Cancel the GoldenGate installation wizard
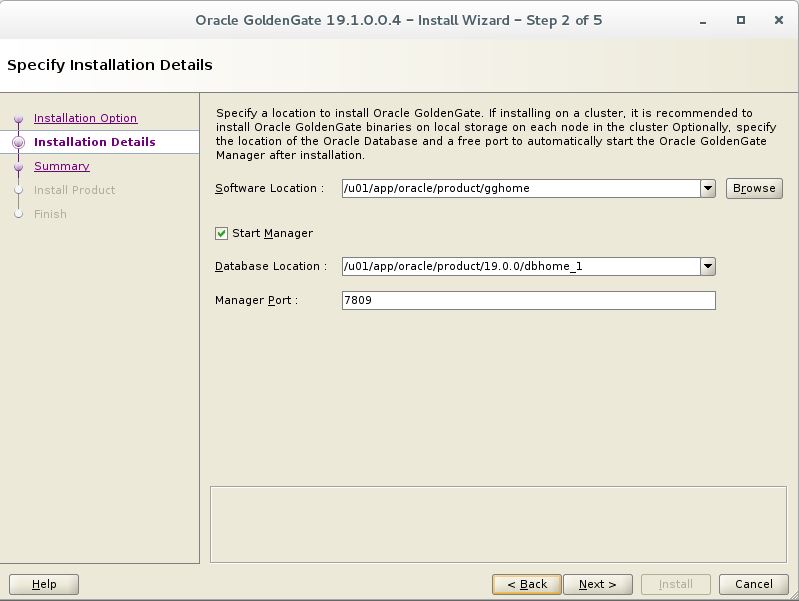The image size is (799, 601). (x=753, y=584)
